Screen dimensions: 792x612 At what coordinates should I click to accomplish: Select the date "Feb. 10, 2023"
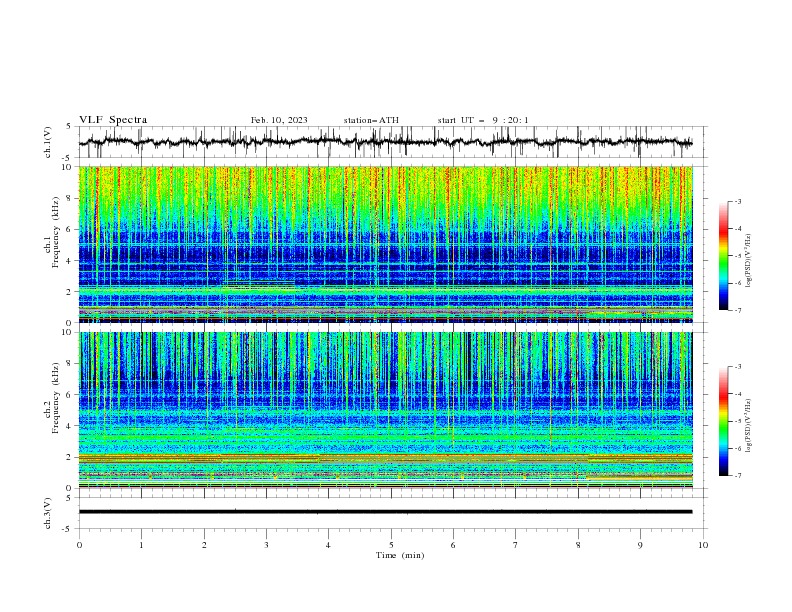tap(279, 120)
